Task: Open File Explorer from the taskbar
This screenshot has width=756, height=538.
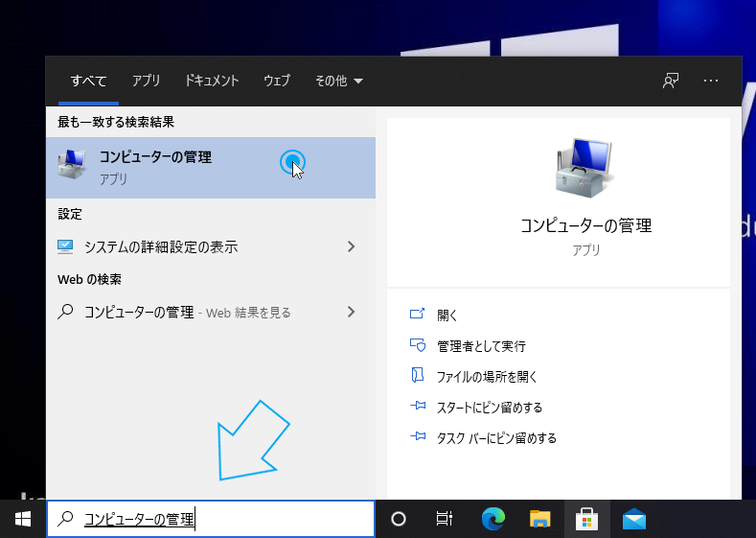Action: 539,519
